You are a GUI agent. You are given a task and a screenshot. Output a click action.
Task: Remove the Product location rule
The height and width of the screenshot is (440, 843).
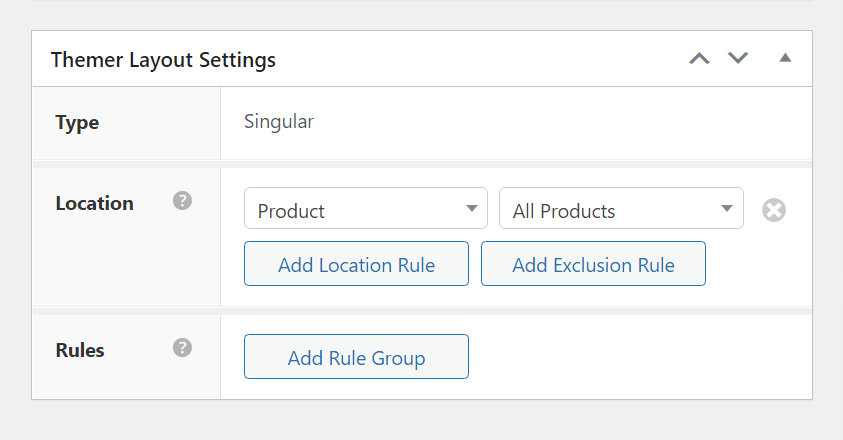[773, 210]
